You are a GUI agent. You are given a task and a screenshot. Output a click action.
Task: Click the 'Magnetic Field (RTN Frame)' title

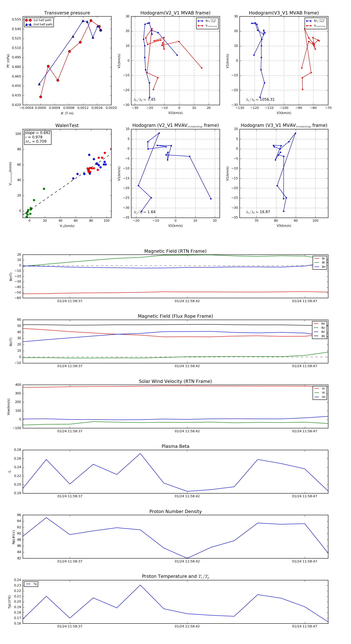(x=175, y=251)
